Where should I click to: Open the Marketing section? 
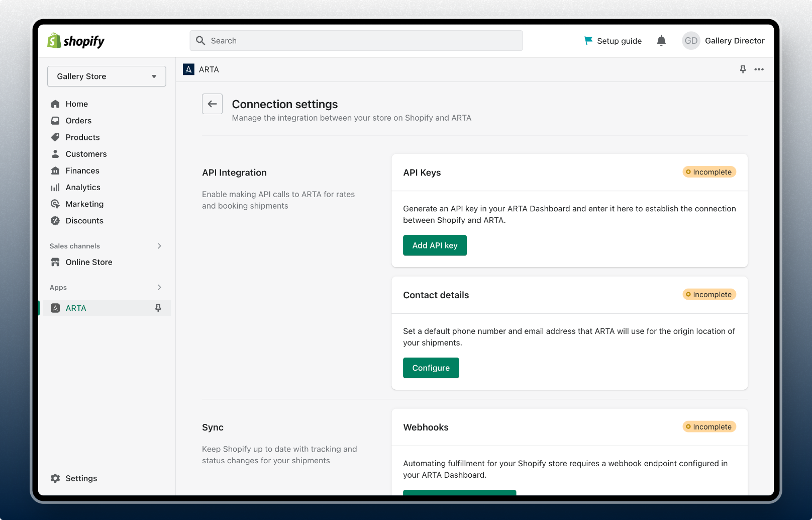84,204
